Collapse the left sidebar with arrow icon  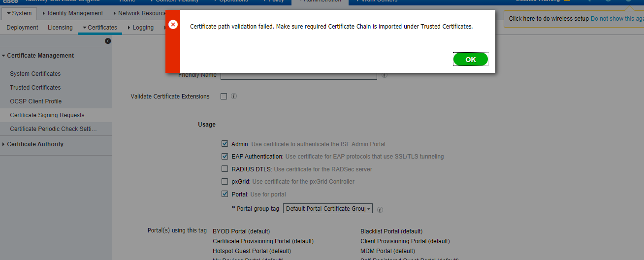[108, 41]
